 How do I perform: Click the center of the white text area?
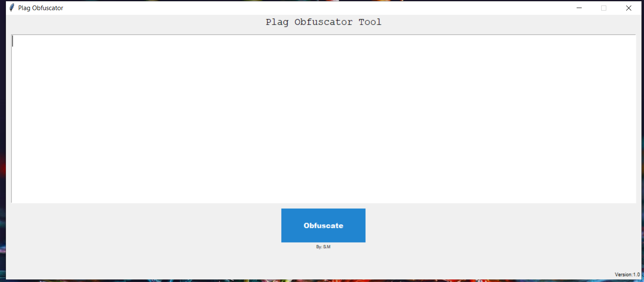323,119
